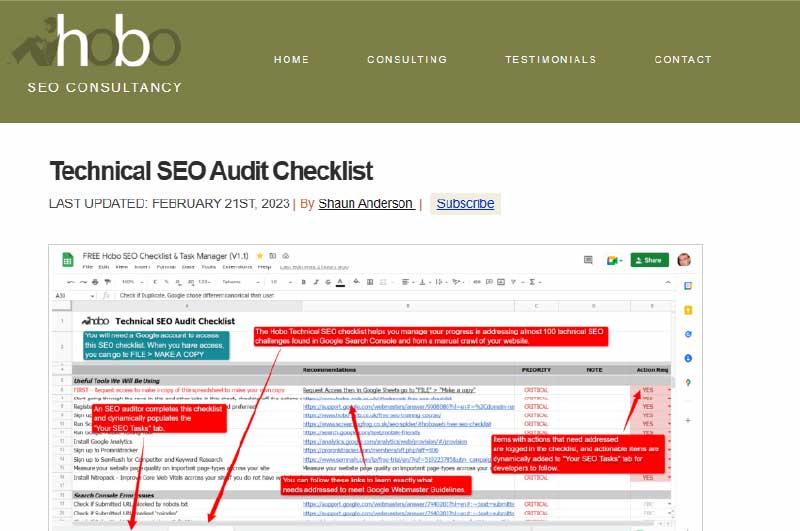Open the text rotation dropdown
Screen dimensions: 800x531
[458, 282]
